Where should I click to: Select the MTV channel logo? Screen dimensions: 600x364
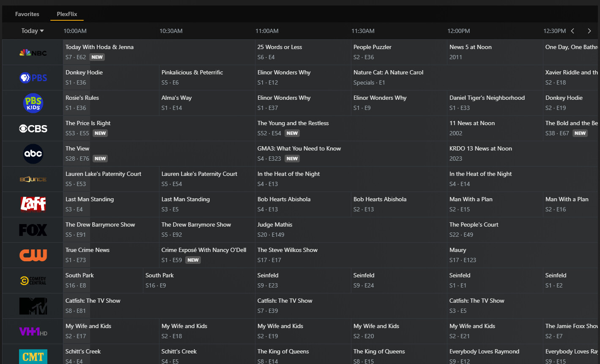coord(33,306)
